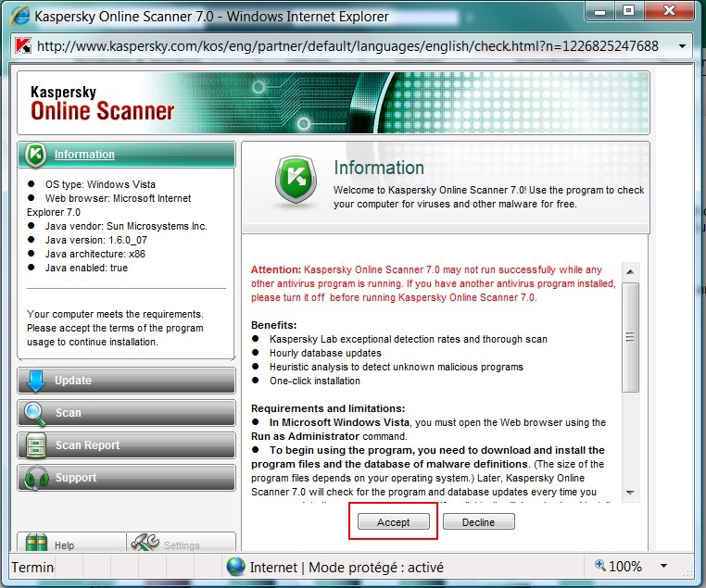This screenshot has width=706, height=588.
Task: Click 'Java vendor: Sun Microsystems Inc.' entry
Action: (126, 226)
